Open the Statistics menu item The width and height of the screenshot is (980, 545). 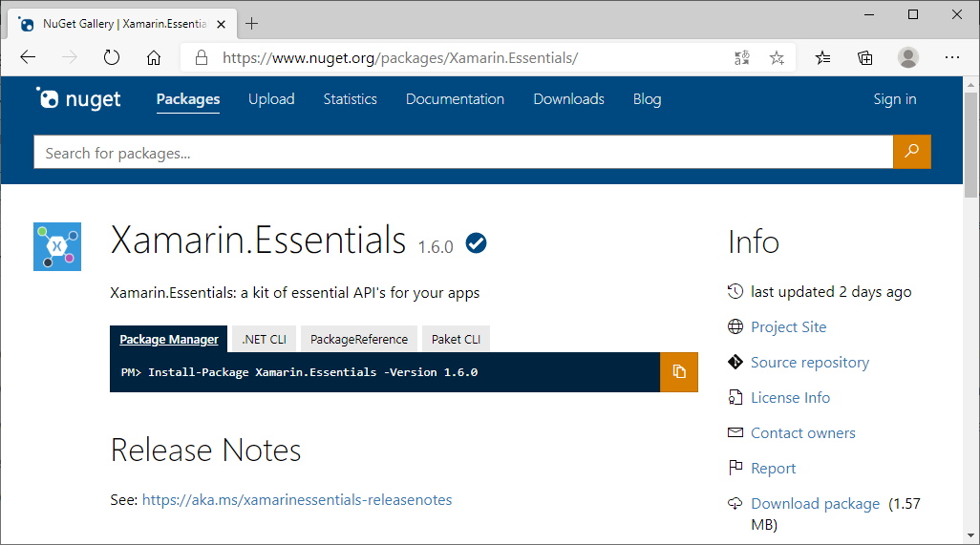click(x=350, y=99)
